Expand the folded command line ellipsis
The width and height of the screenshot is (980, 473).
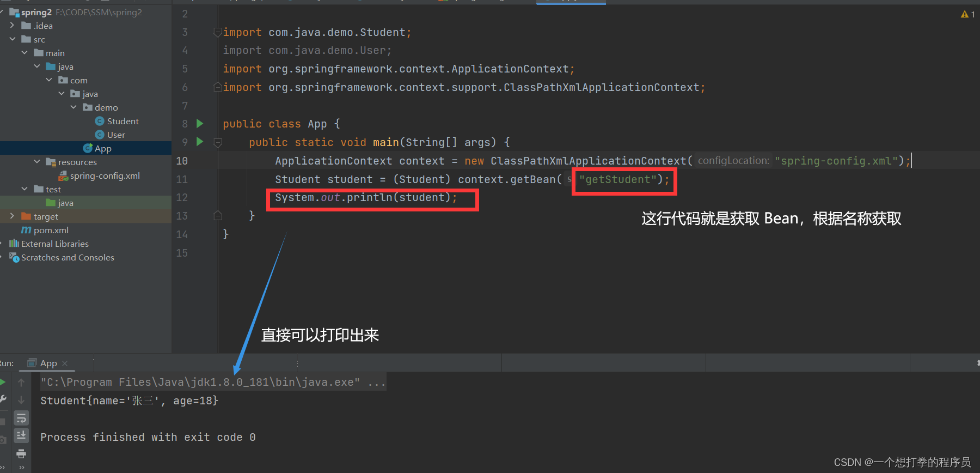click(x=377, y=383)
